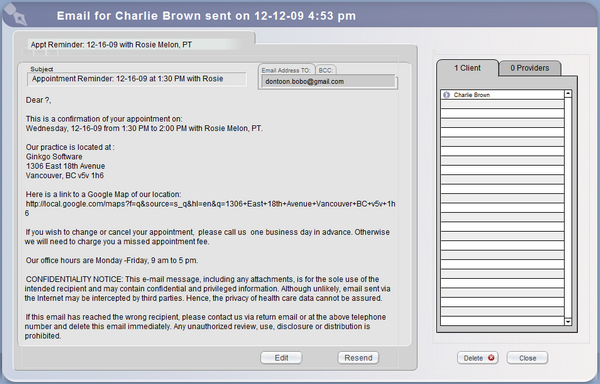Switch to the 1 Client tab

tap(467, 68)
